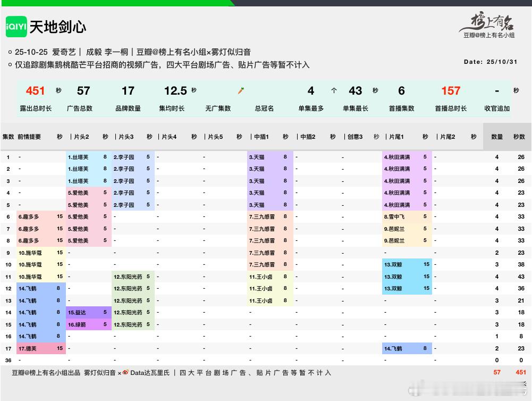Select 14.飞鹤 前情提要 cell in episode 16 row
Image resolution: width=532 pixels, height=401 pixels.
41,336
